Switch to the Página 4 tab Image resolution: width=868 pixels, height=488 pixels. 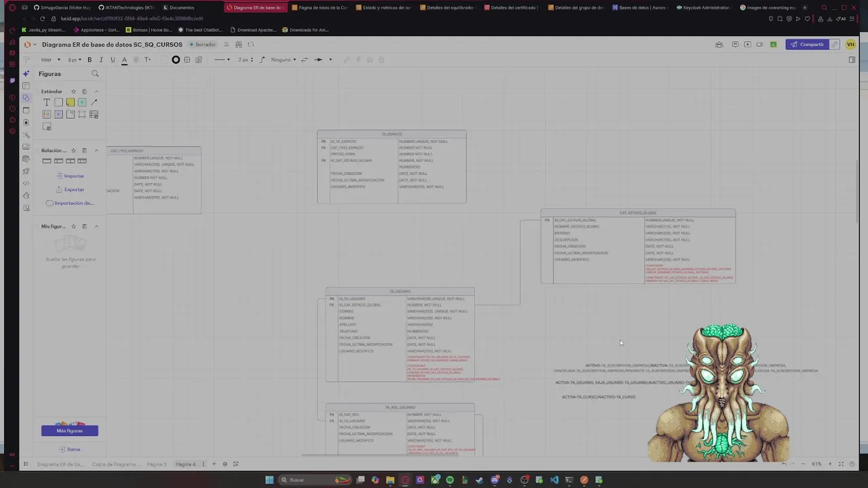pos(186,464)
